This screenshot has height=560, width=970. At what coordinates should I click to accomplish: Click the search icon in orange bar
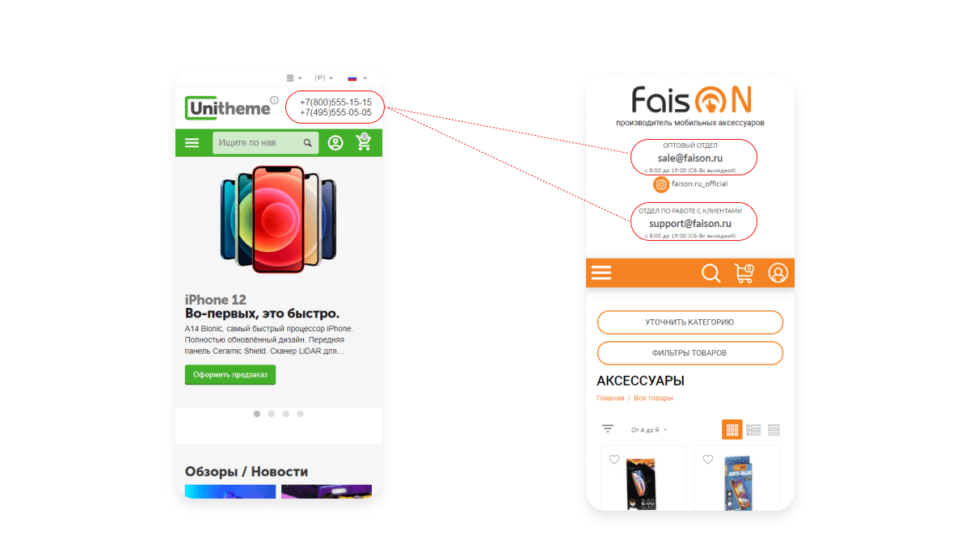tap(711, 273)
